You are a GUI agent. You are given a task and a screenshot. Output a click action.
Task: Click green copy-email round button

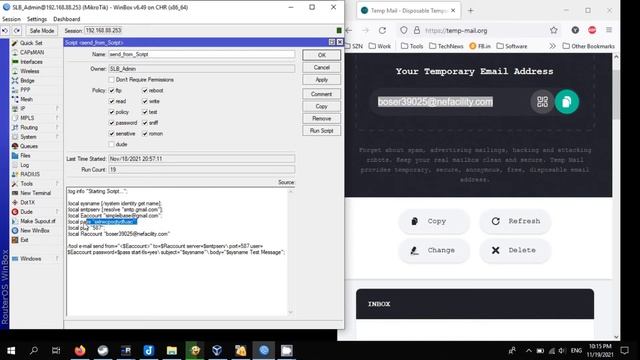point(567,102)
